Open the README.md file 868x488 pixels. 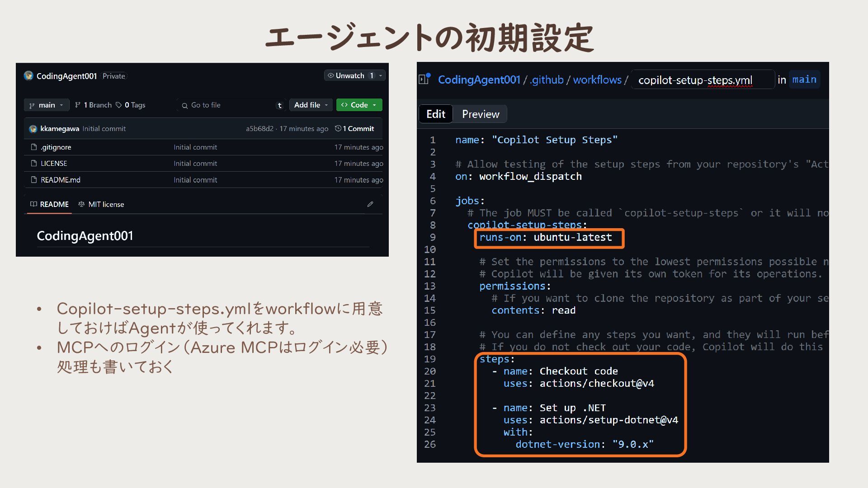[x=61, y=180]
